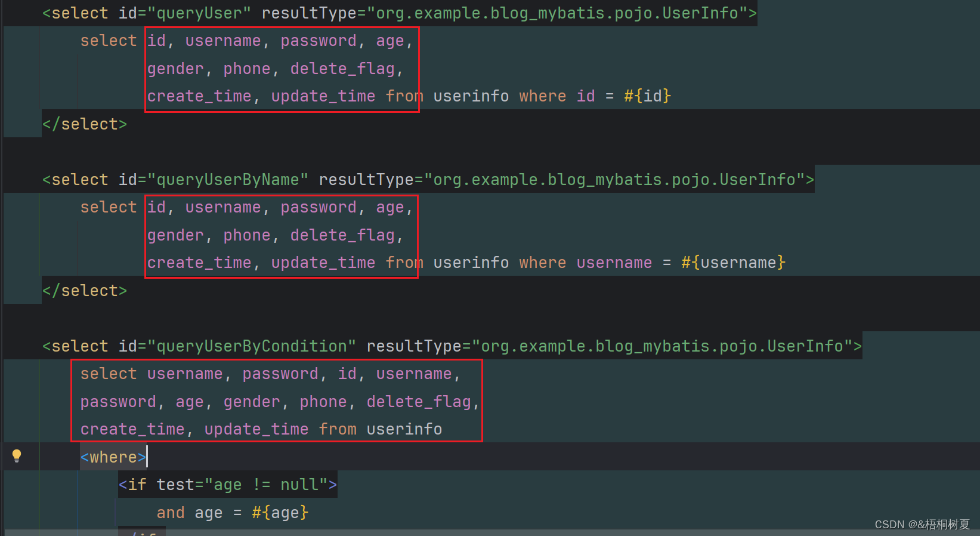This screenshot has width=980, height=536.
Task: Click the #{age} parameter placeholder
Action: [280, 513]
